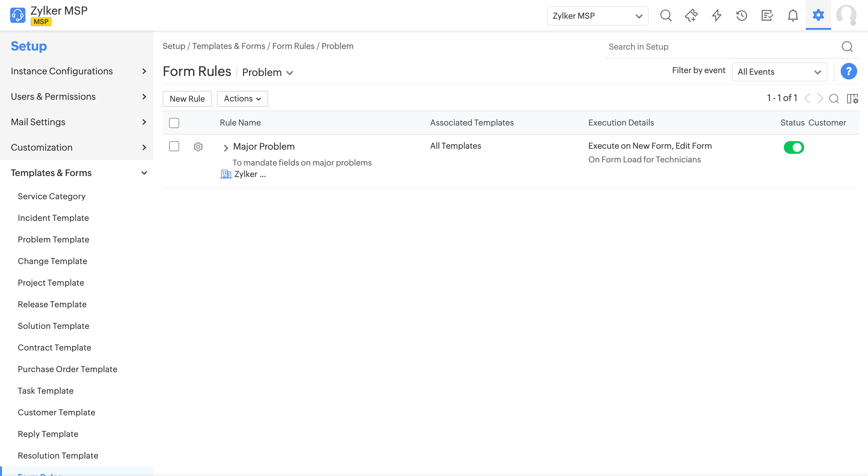868x476 pixels.
Task: Click the tasks checklist icon in header
Action: coord(767,16)
